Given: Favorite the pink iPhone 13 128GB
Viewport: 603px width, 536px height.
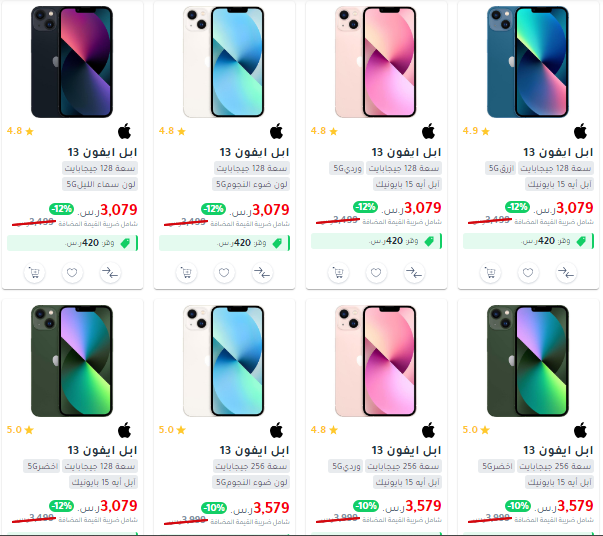Looking at the screenshot, I should [376, 273].
